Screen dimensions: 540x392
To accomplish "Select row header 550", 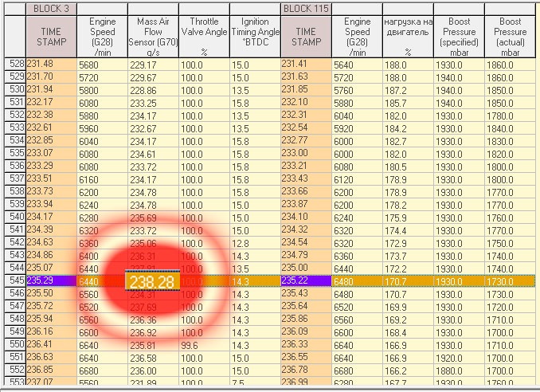I will coord(15,345).
